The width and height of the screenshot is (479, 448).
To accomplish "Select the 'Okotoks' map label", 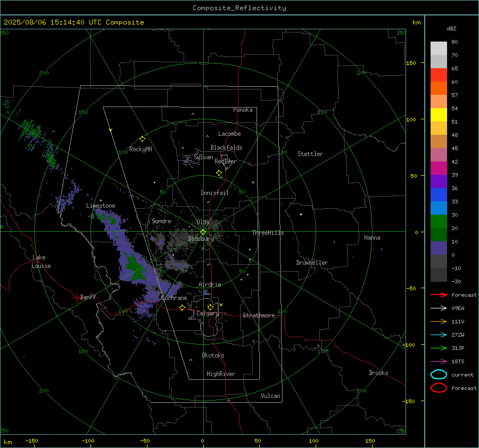I will click(213, 355).
